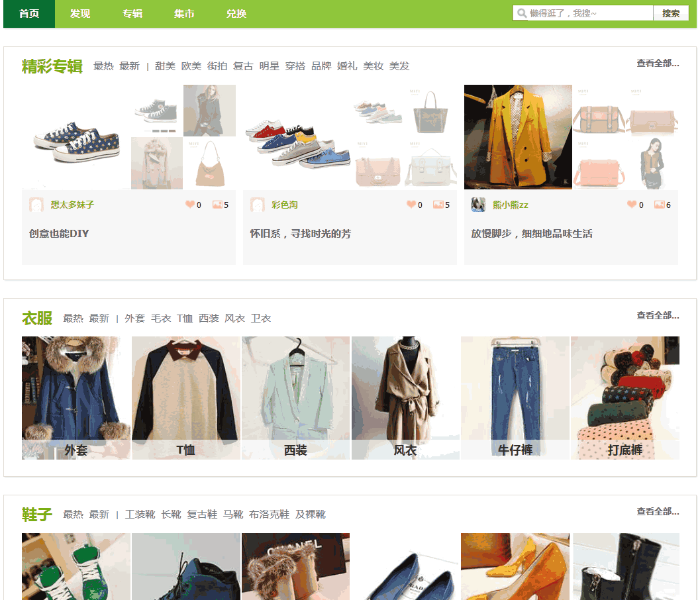700x600 pixels.
Task: Switch to the 发现 navigation tab
Action: [x=80, y=14]
